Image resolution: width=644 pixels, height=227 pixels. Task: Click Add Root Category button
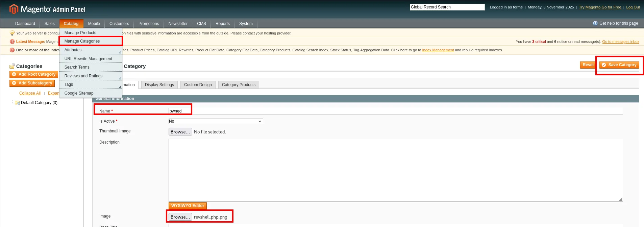click(34, 74)
